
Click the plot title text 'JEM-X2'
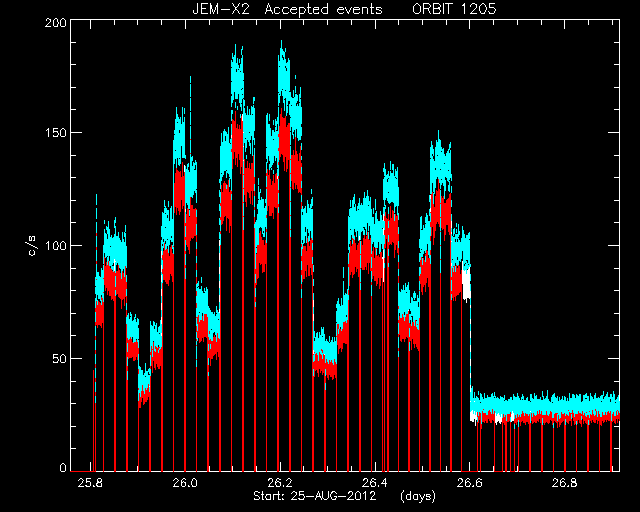tap(220, 9)
